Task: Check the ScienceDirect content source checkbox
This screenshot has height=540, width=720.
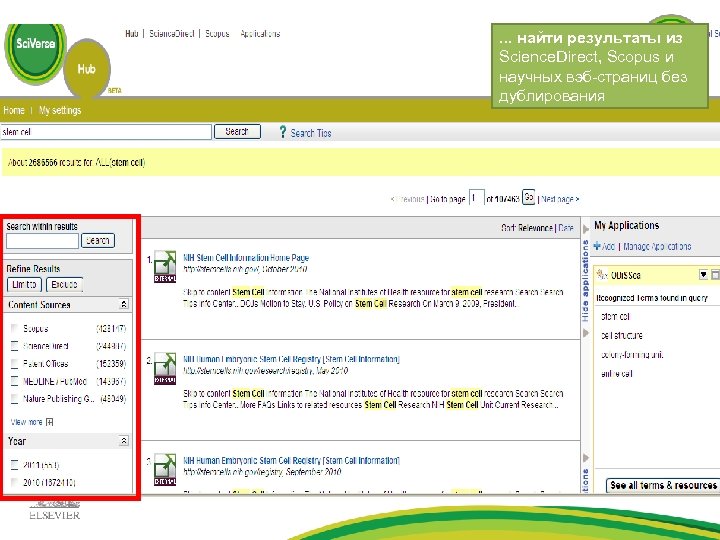Action: (x=14, y=346)
